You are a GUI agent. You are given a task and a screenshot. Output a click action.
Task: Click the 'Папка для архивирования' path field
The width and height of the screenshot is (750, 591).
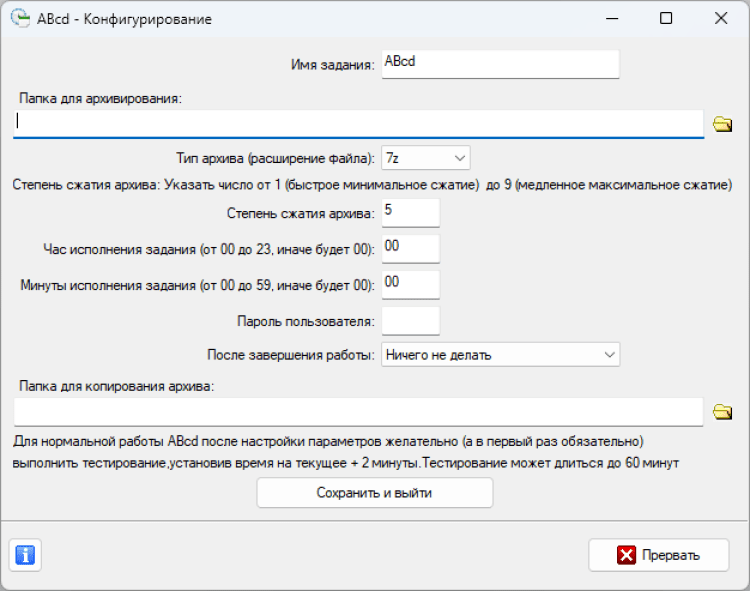point(360,124)
